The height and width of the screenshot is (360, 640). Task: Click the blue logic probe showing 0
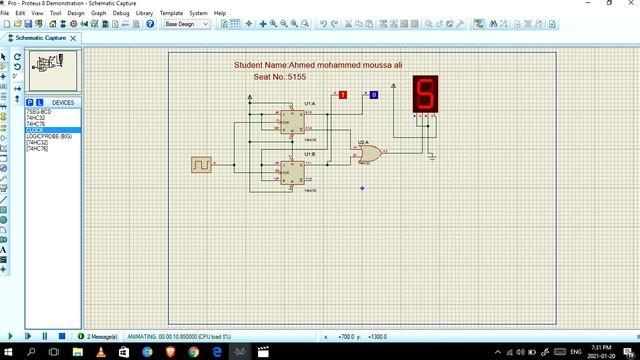[x=374, y=95]
